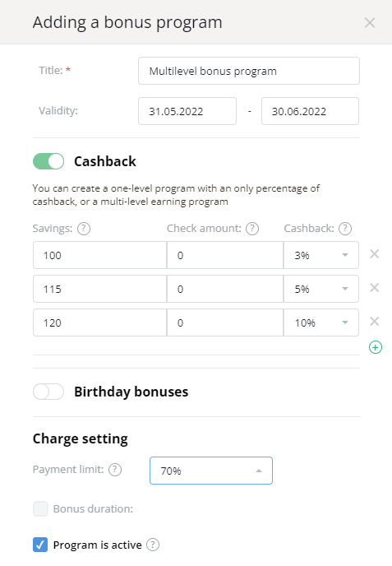Enable the Birthday bonuses switch
Image resolution: width=392 pixels, height=566 pixels.
tap(48, 392)
